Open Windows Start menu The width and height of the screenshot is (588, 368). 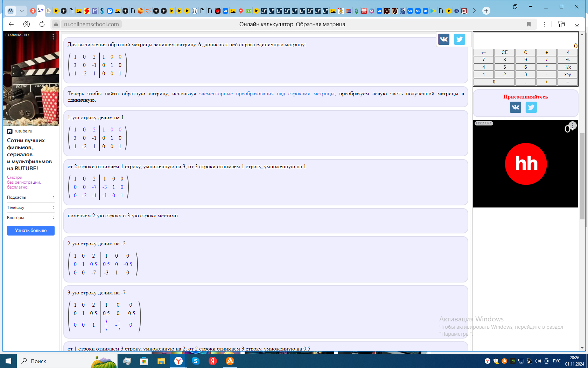pyautogui.click(x=8, y=361)
